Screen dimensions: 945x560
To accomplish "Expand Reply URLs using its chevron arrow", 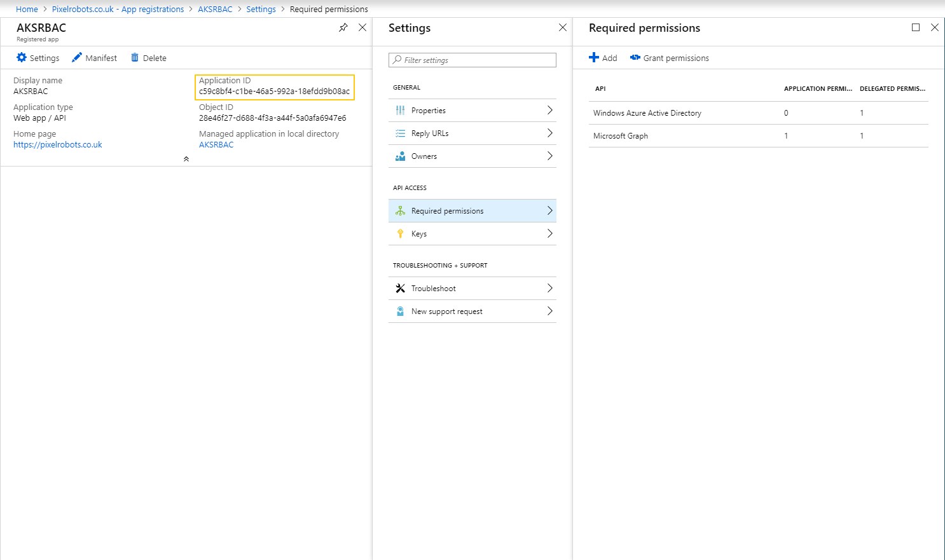I will [x=550, y=133].
